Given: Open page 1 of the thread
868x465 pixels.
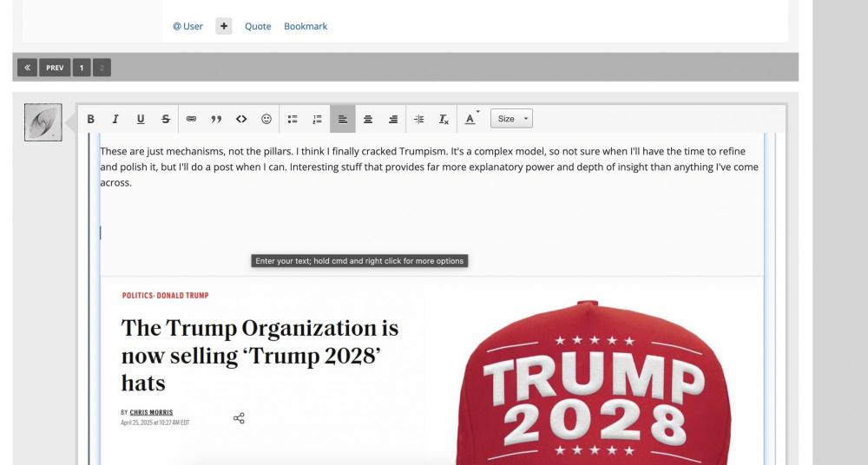Looking at the screenshot, I should tap(82, 68).
